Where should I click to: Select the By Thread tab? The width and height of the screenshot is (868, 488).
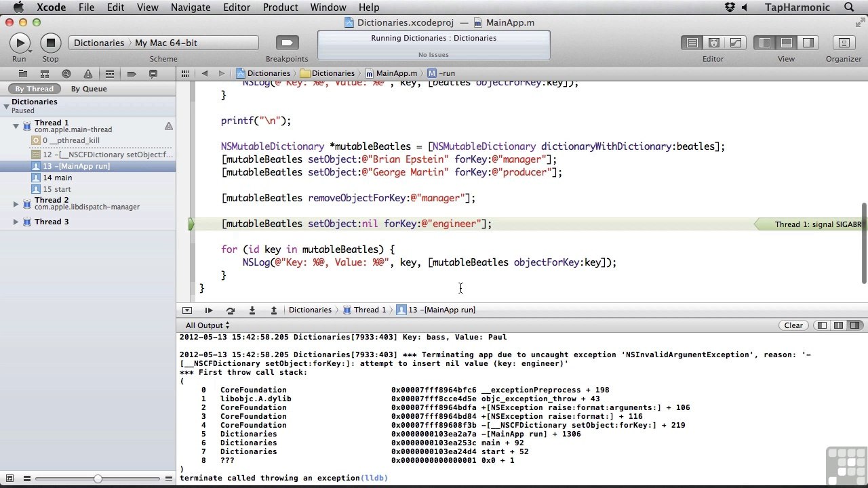pos(34,89)
